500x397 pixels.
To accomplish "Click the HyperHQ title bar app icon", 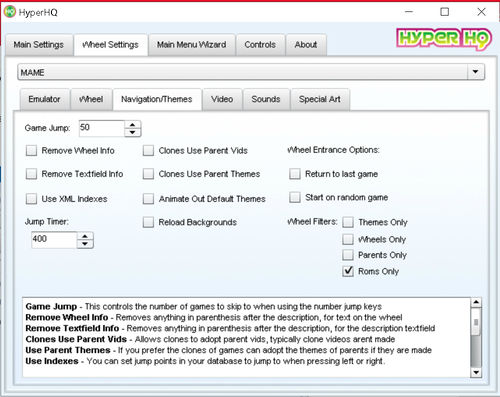I will point(10,12).
